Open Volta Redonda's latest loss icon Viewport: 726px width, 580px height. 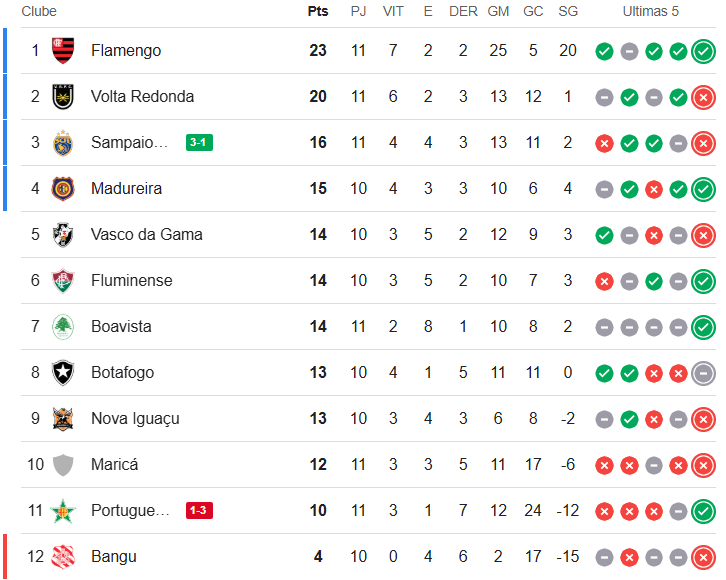[x=703, y=97]
